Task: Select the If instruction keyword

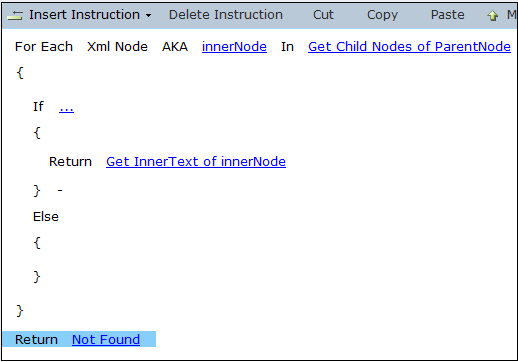Action: 38,107
